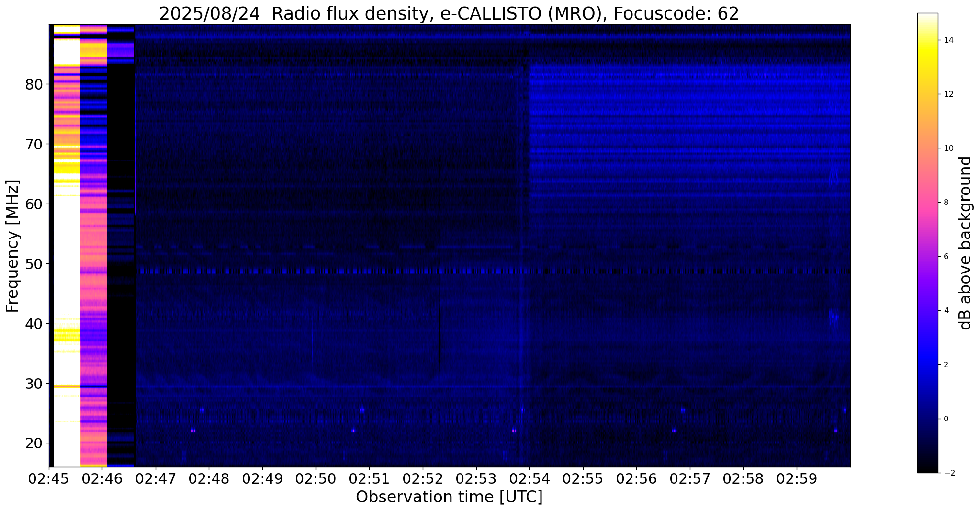Click the 80 MHz frequency tick label
The height and width of the screenshot is (511, 980).
click(x=34, y=84)
